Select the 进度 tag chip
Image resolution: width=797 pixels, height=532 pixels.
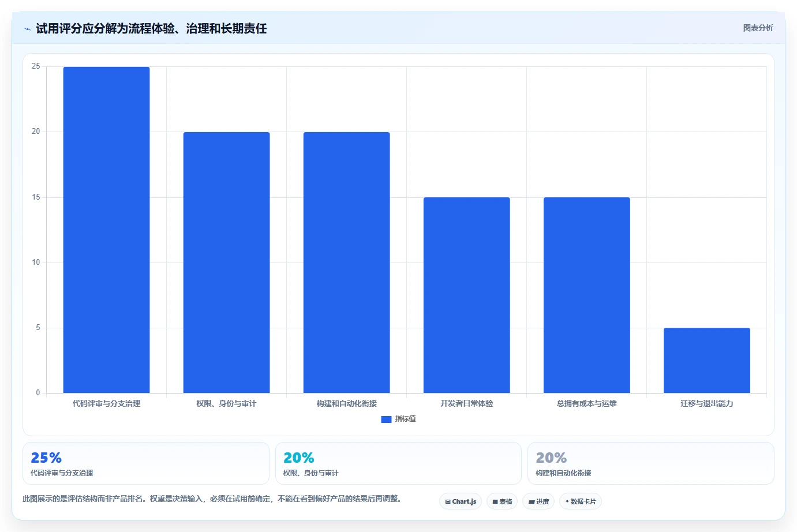[538, 501]
